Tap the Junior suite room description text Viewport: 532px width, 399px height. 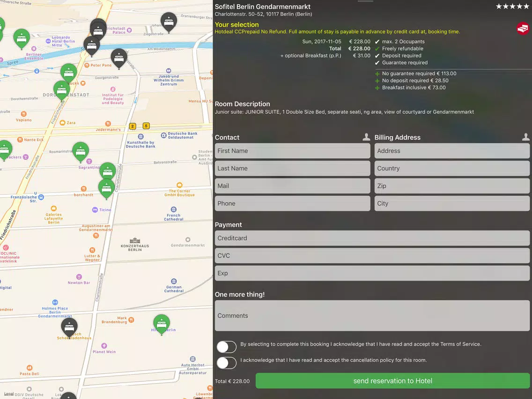pos(344,112)
